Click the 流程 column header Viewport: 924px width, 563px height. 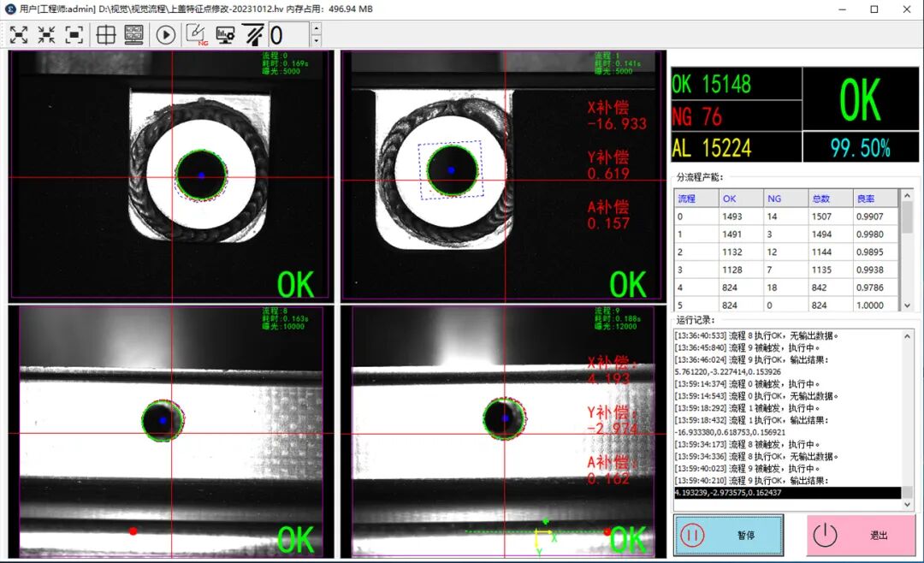(696, 199)
